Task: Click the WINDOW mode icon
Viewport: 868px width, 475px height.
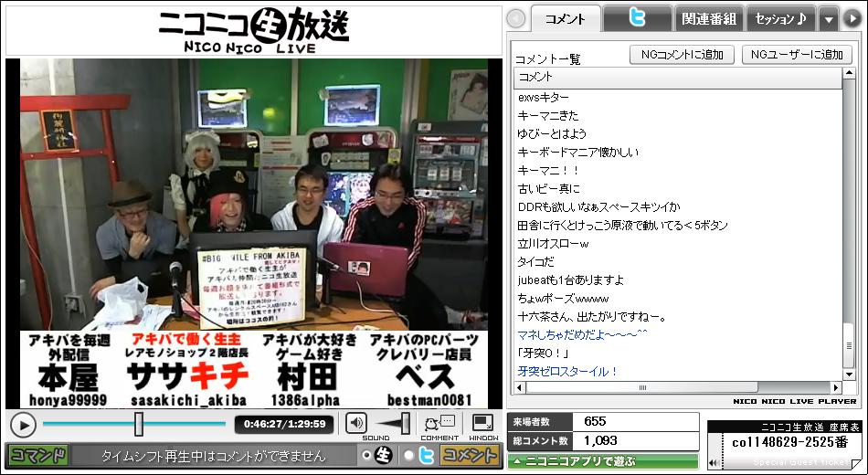Action: (482, 423)
